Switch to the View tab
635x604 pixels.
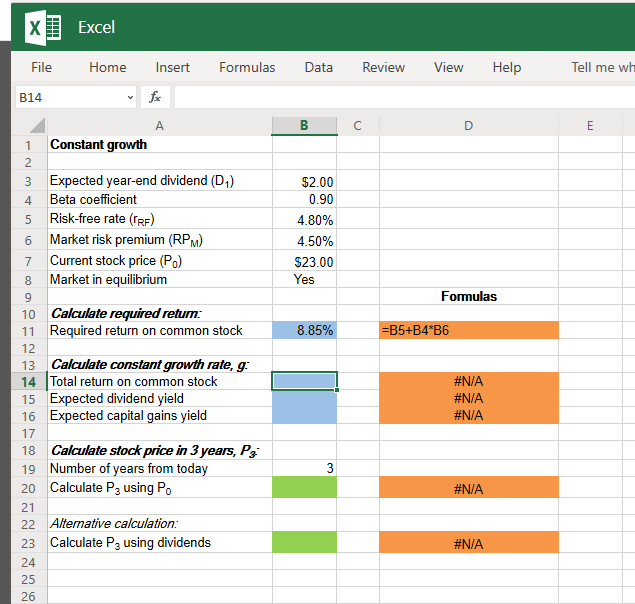449,67
